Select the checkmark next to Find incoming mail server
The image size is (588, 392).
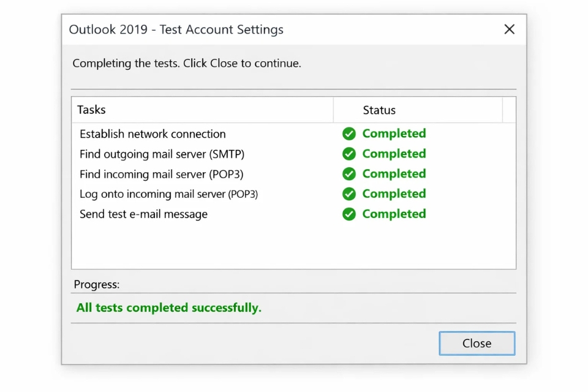click(349, 174)
